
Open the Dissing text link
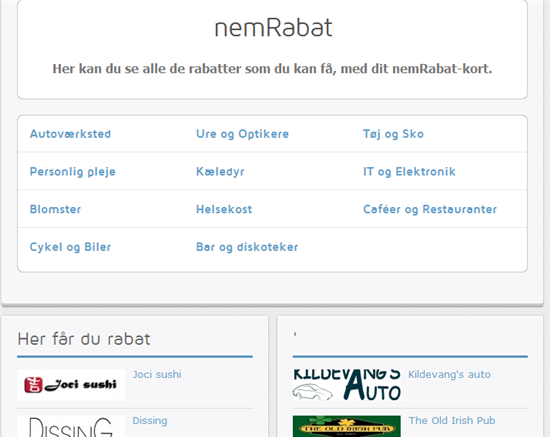click(150, 421)
